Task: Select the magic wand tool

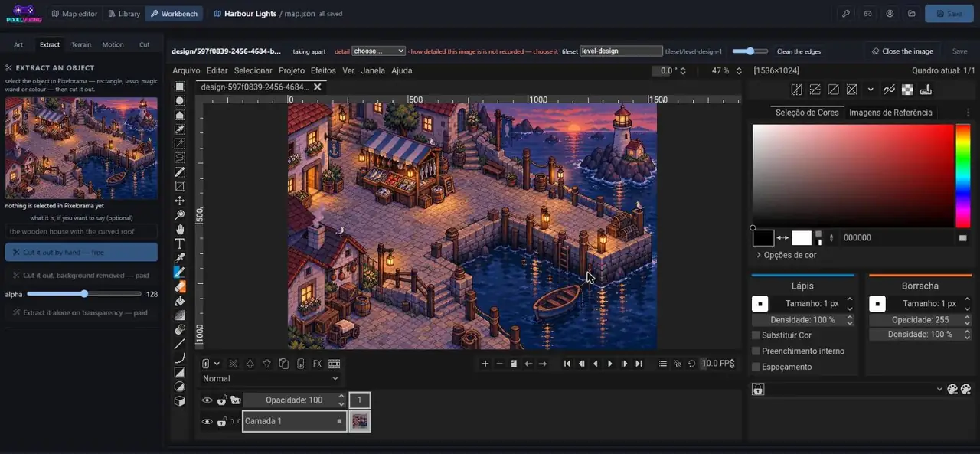Action: coord(180,143)
